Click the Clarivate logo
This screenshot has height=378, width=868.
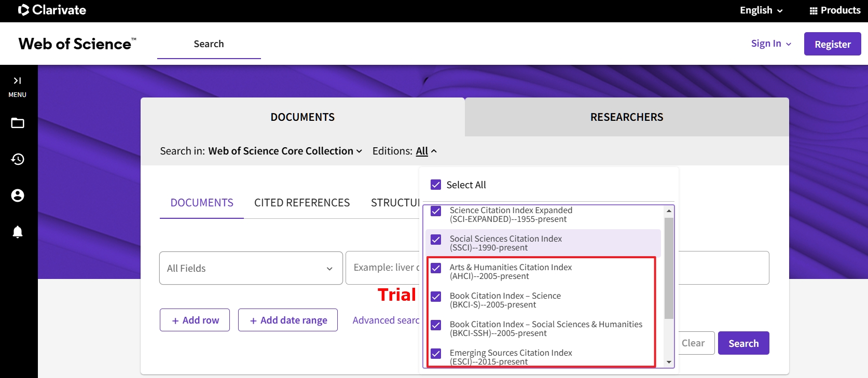click(x=52, y=10)
